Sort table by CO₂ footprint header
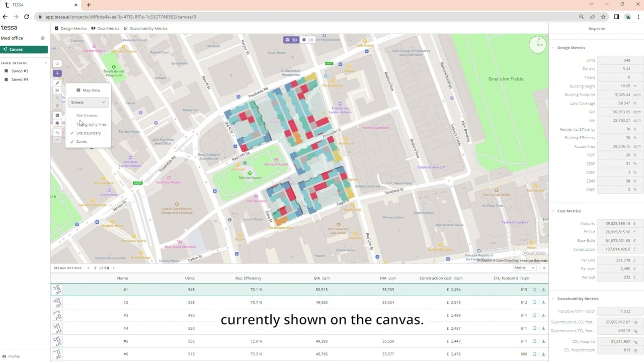Screen dimensions: 644x362 [x=512, y=278]
